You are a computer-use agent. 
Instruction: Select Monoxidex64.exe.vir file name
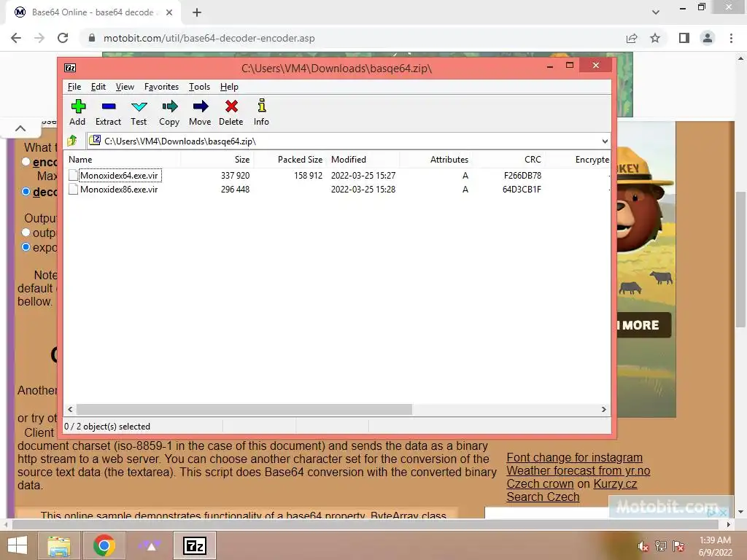pyautogui.click(x=119, y=175)
